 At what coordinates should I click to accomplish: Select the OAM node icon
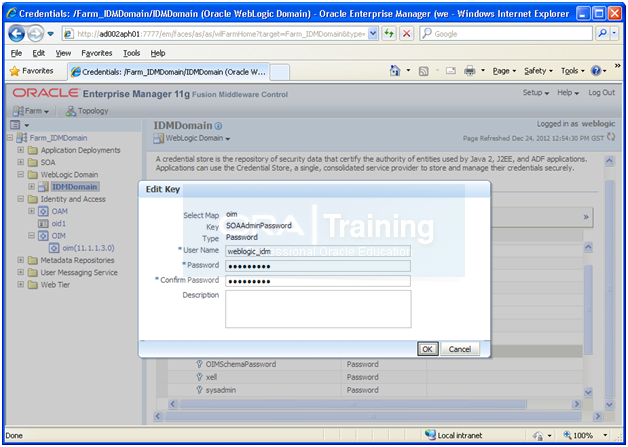coord(43,211)
